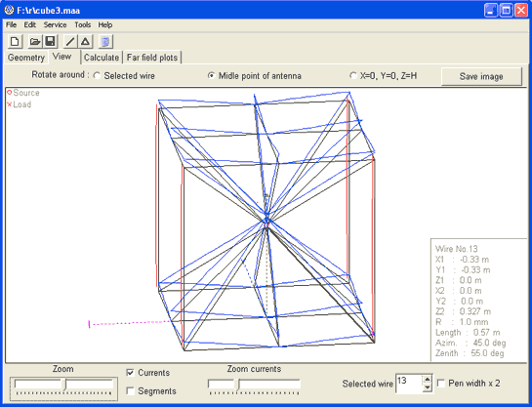Viewport: 532px width, 407px height.
Task: Click the application icon in title bar
Action: 9,10
